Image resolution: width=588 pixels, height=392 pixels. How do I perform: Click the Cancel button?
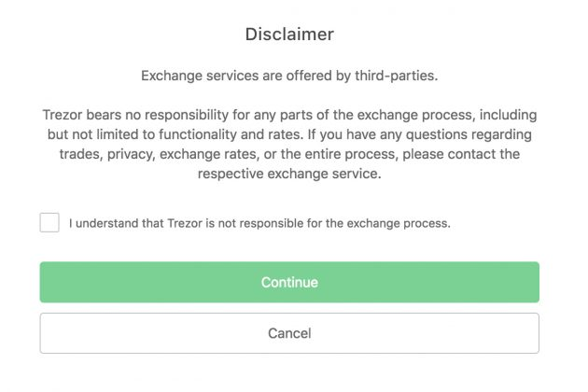pyautogui.click(x=289, y=333)
